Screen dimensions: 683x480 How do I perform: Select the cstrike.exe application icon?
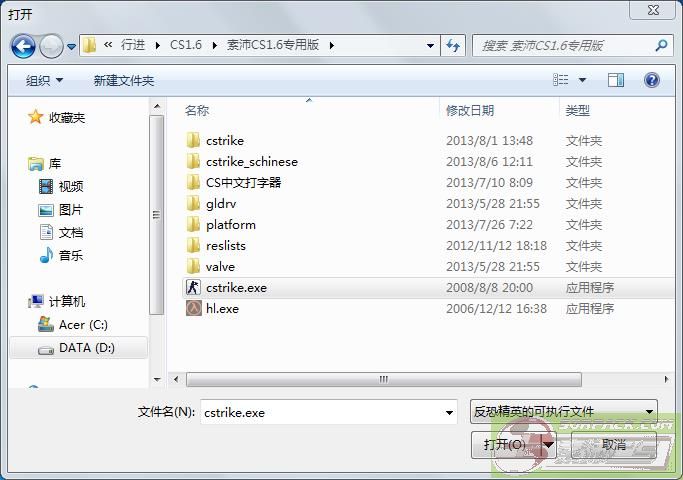(194, 288)
